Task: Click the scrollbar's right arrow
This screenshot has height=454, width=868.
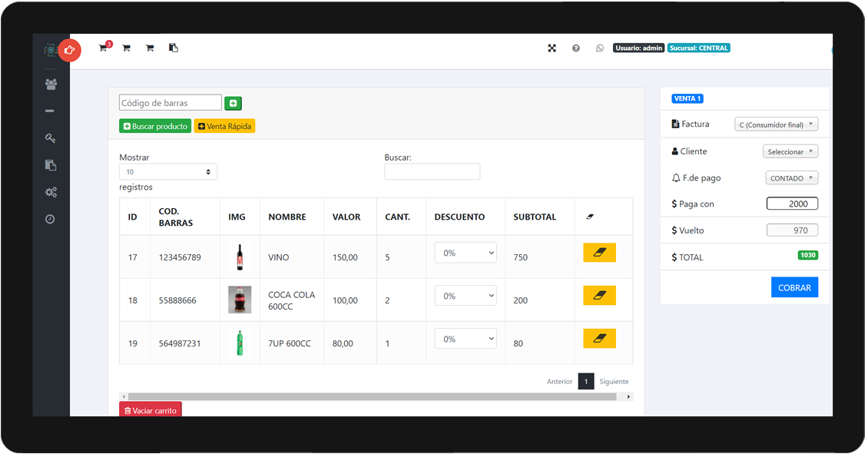Action: coord(628,397)
